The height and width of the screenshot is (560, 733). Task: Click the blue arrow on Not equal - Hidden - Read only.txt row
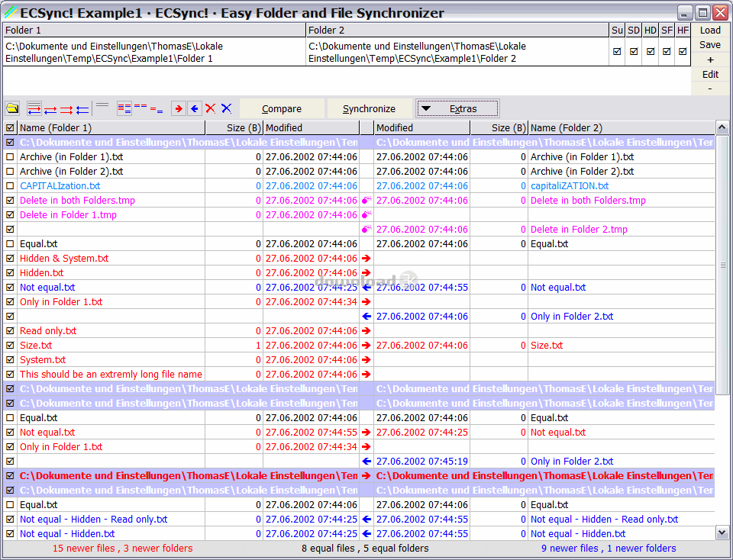coord(366,519)
